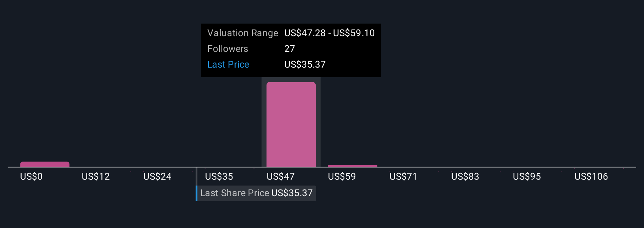Open the blue Last Price link
This screenshot has height=228, width=644.
(x=228, y=64)
